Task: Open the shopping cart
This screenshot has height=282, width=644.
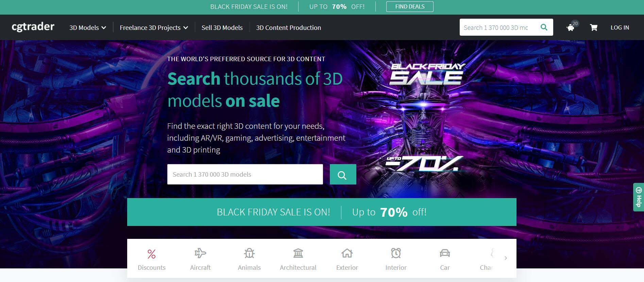Action: coord(594,28)
